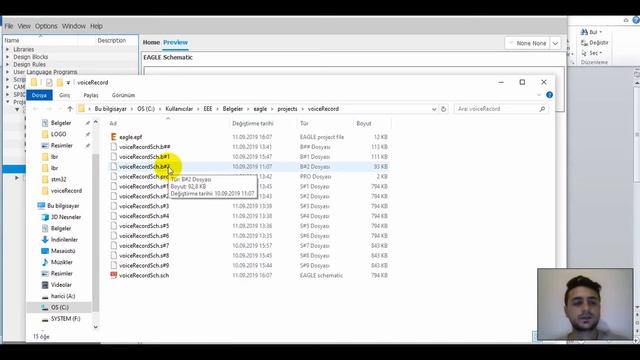Viewport: 640px width, 360px height.
Task: Open stm32 folder in sidebar
Action: pos(58,179)
